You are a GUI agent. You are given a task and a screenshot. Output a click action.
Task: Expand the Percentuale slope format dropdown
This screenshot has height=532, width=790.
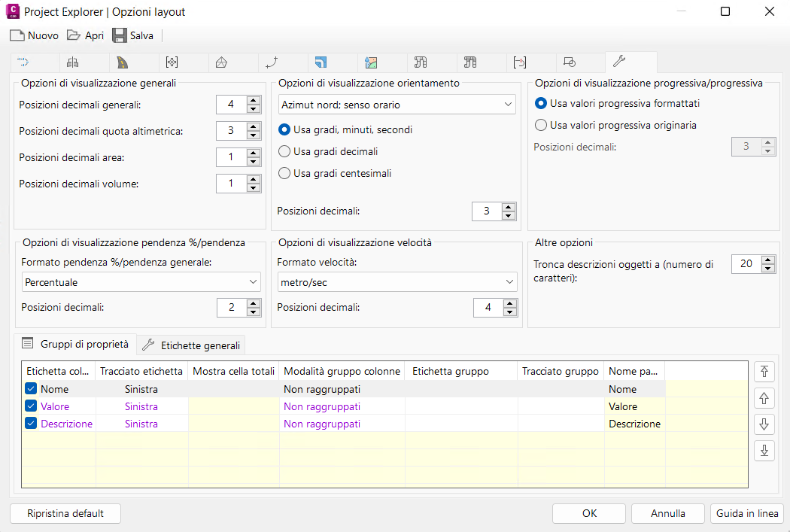141,282
